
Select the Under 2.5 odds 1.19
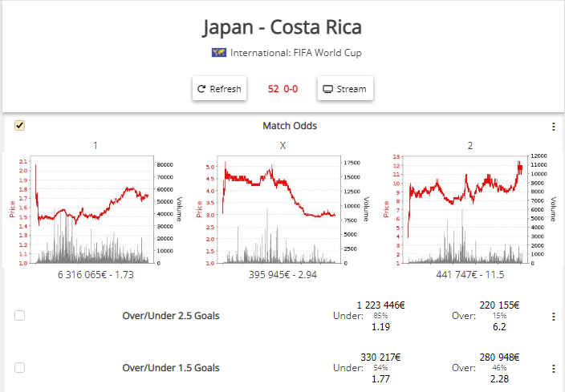point(381,327)
